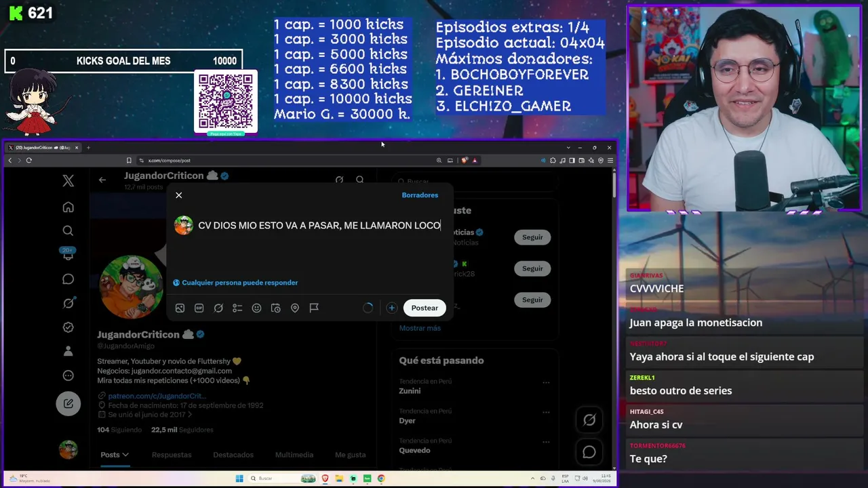
Task: Click into the post text field
Action: (x=319, y=226)
